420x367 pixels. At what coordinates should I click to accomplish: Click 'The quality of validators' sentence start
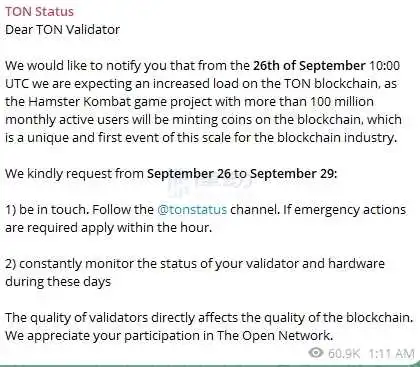click(76, 318)
